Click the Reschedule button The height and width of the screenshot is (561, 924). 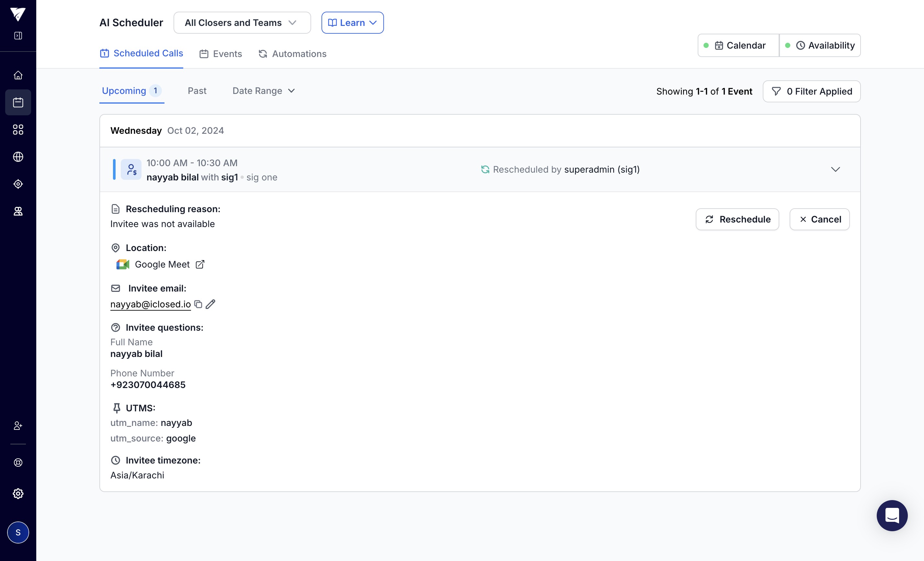[737, 220]
